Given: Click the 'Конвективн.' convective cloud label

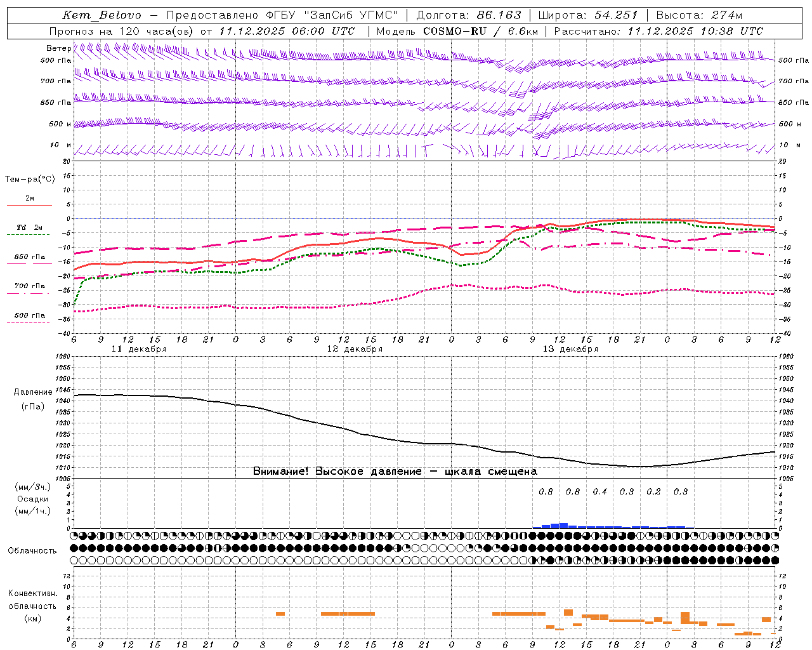Looking at the screenshot, I should (33, 594).
